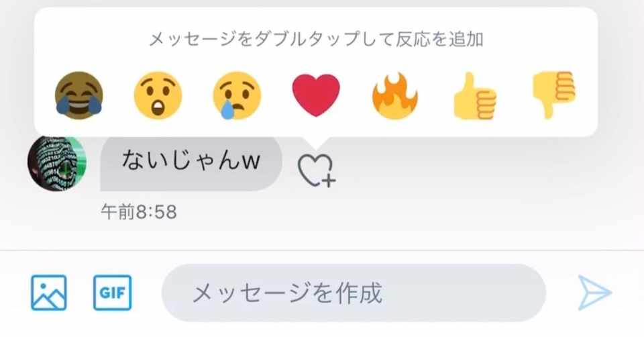Open the GIF search button
Viewport: 644px width, 337px height.
point(113,293)
